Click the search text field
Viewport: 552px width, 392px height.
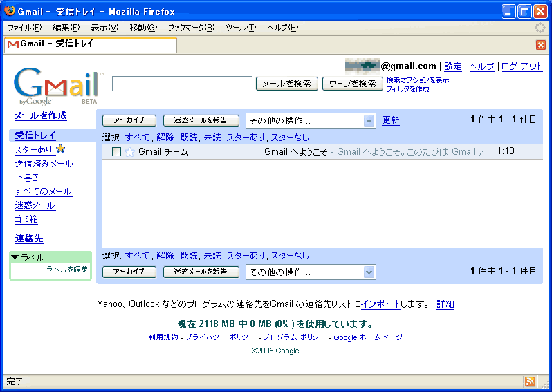click(182, 84)
